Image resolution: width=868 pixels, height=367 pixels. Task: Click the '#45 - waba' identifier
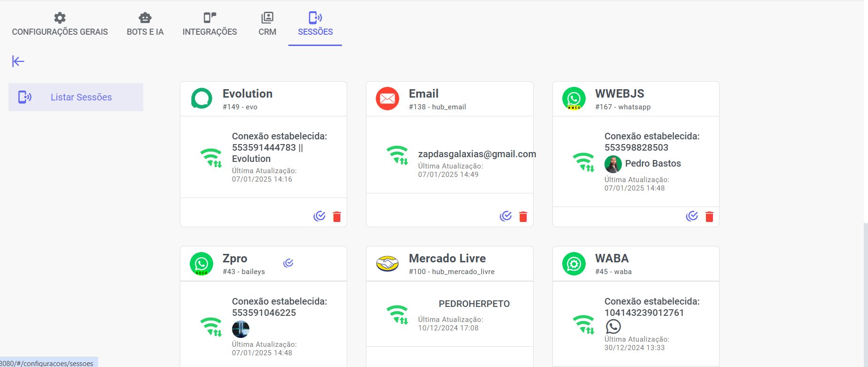pos(613,272)
